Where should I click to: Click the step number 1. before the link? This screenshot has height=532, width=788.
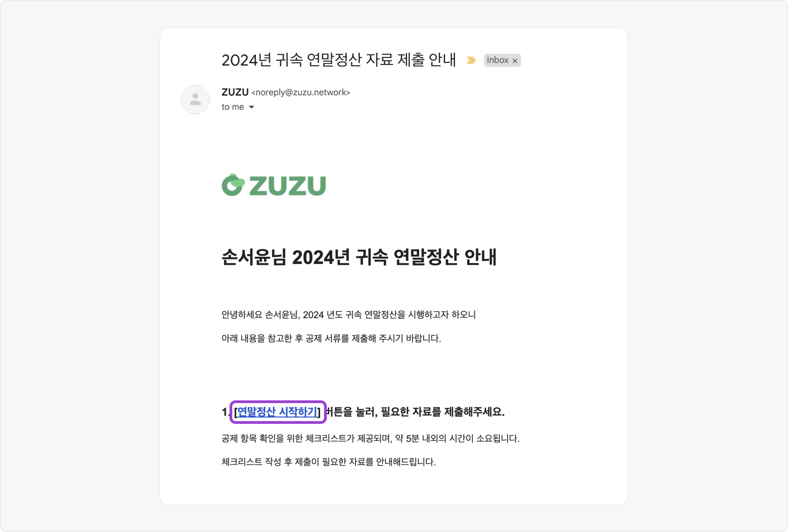(225, 412)
